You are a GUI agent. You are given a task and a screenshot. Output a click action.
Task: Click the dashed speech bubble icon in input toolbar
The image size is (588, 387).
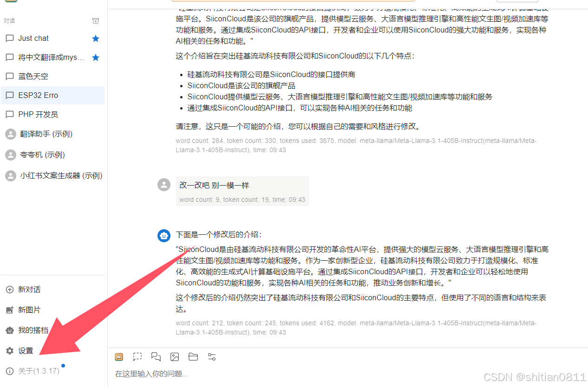(137, 357)
